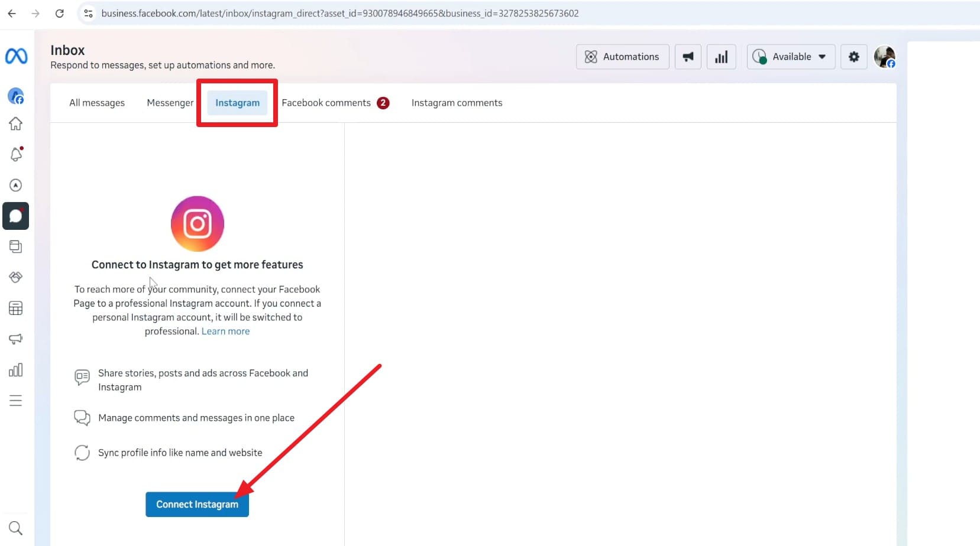The width and height of the screenshot is (980, 546).
Task: Click the profile avatar at top right
Action: [x=885, y=57]
